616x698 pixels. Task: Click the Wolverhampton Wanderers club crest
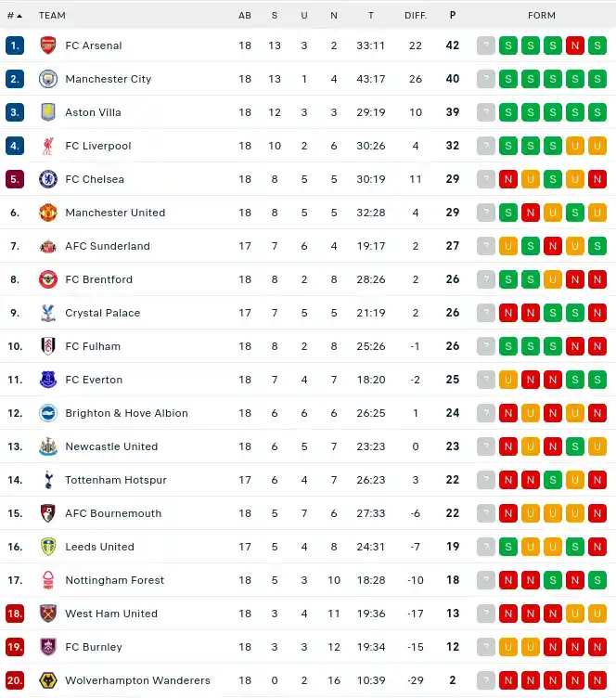tap(48, 680)
